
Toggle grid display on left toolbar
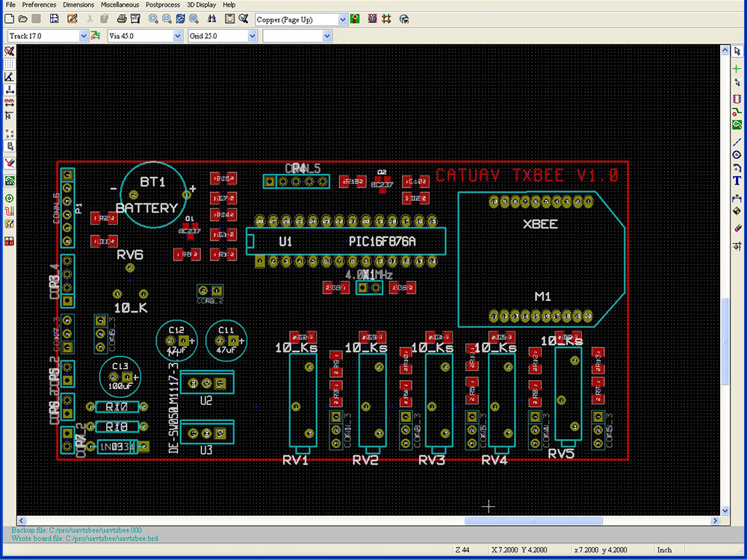9,63
